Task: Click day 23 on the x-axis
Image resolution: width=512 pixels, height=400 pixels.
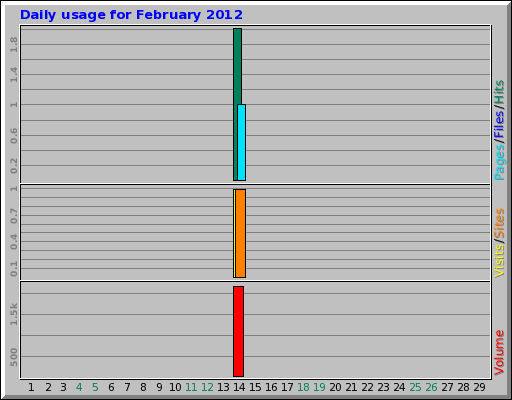Action: point(383,387)
